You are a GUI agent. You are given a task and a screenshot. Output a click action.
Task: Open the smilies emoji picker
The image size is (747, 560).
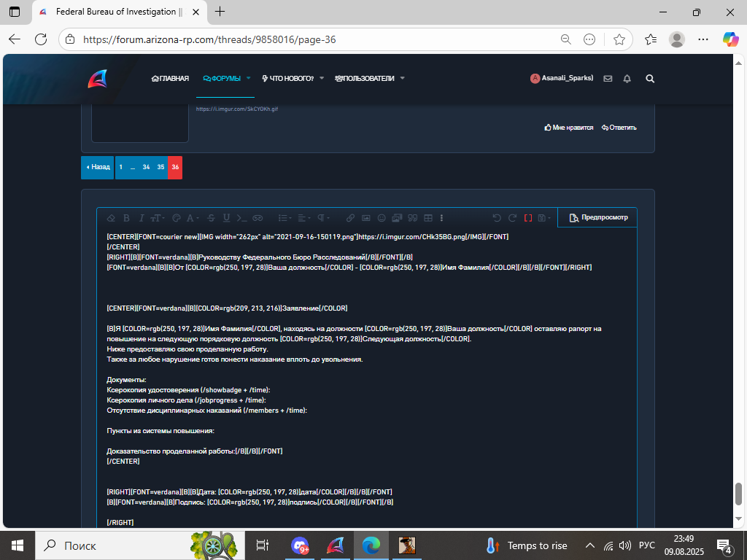coord(382,217)
